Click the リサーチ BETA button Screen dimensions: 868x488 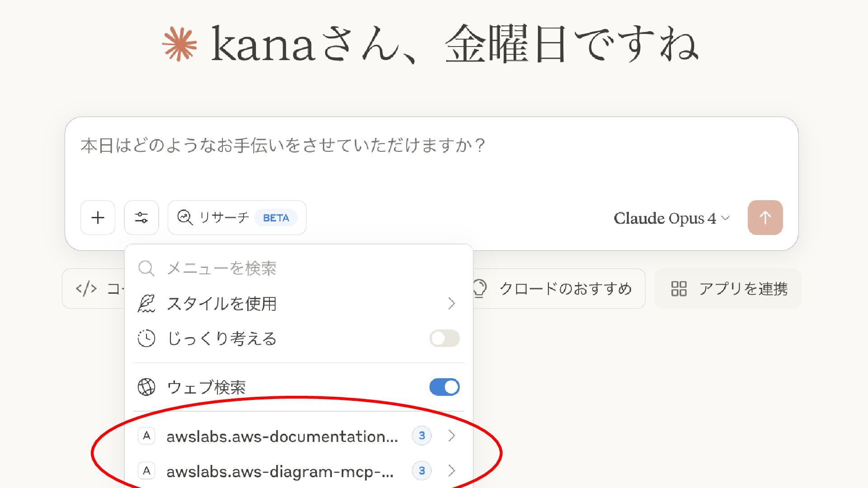coord(237,218)
